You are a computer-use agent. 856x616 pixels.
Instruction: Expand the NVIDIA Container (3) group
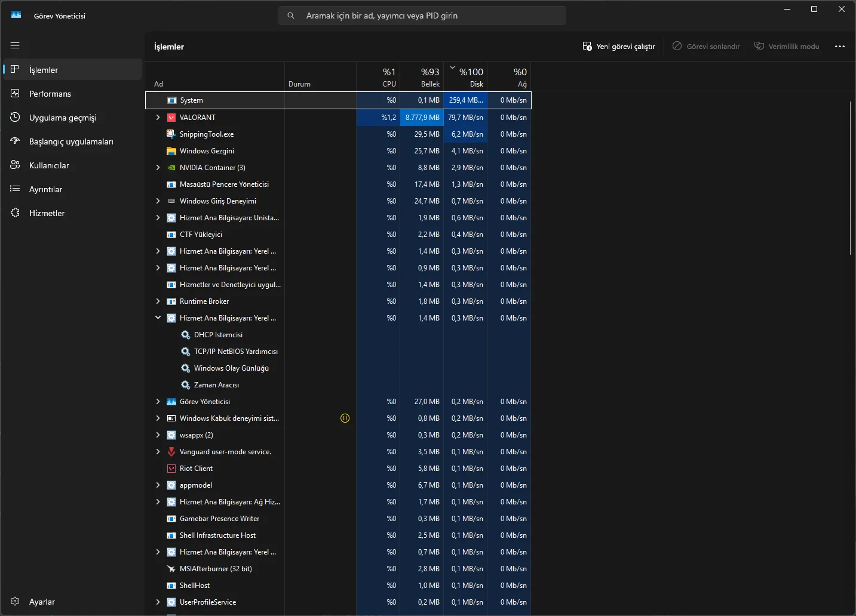click(x=158, y=168)
